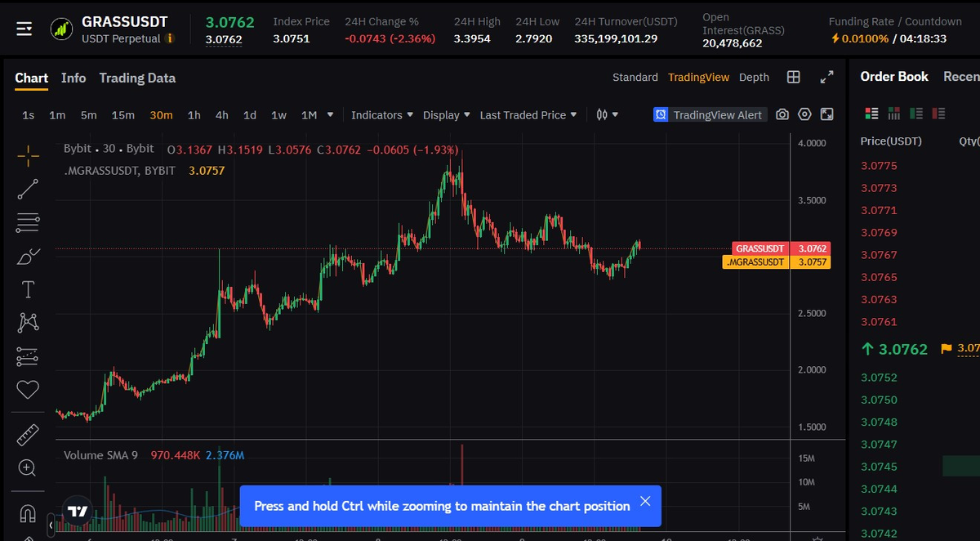
Task: Select the 1w timeframe
Action: tap(278, 115)
